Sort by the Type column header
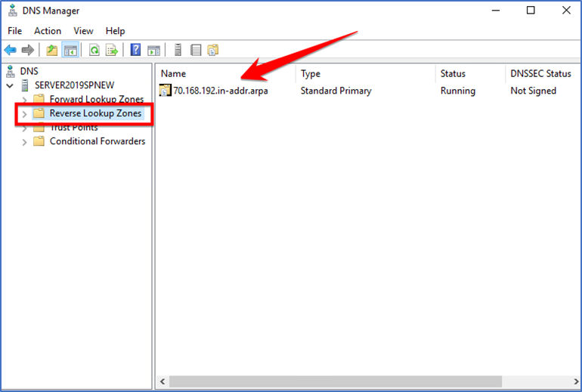The image size is (582, 392). click(x=366, y=73)
